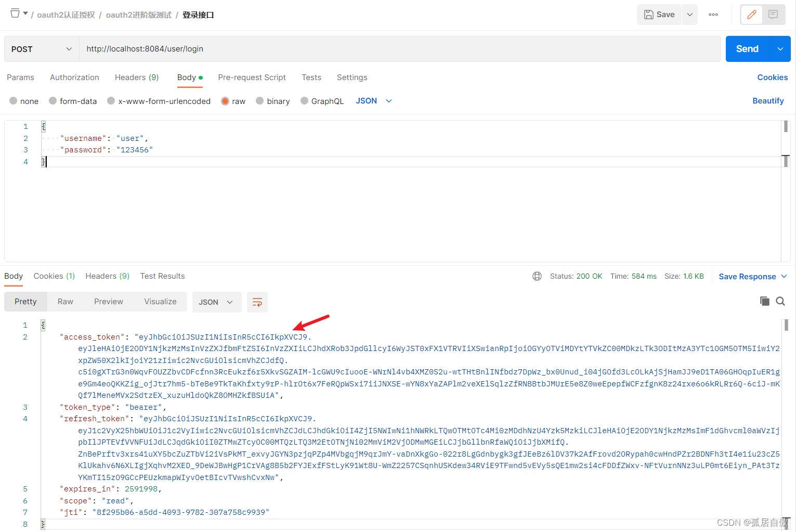Click the "expires_in" value 2591998

pyautogui.click(x=141, y=489)
